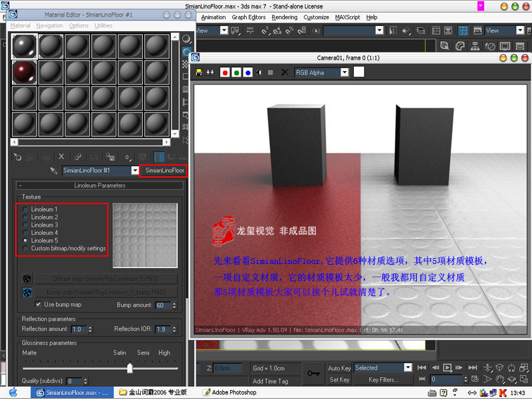Image resolution: width=532 pixels, height=399 pixels.
Task: Open the Customize menu
Action: 317,17
